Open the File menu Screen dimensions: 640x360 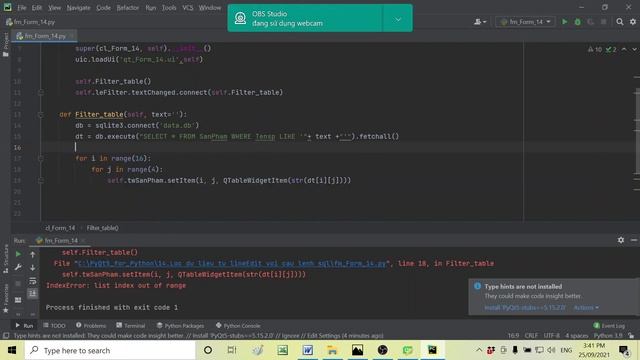click(x=22, y=8)
